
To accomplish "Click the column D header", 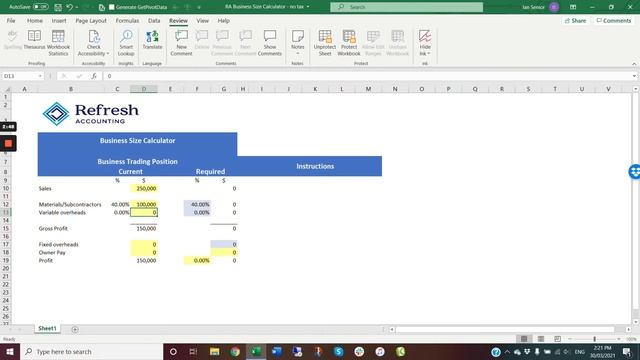I will pos(144,89).
